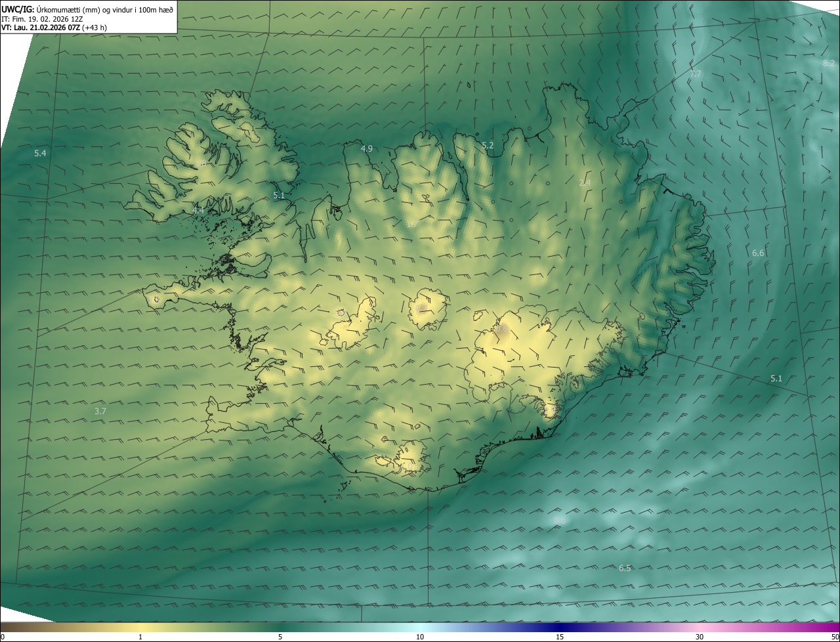Click the 4.4 value label near Breiðafjörður
This screenshot has height=642, width=840.
click(198, 210)
